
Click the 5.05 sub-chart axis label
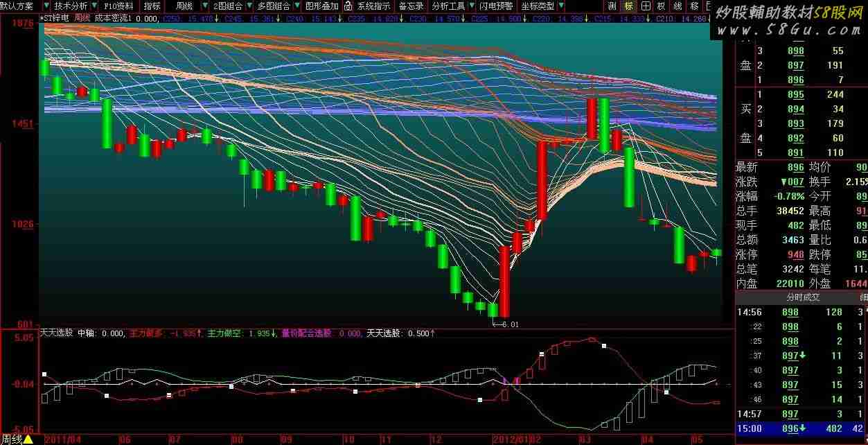pos(23,338)
